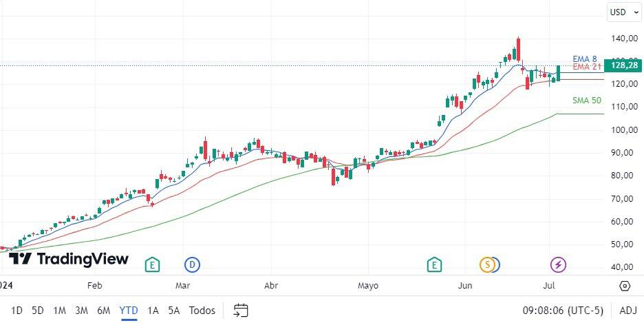
Task: Open the go to date calendar icon
Action: pos(241,311)
